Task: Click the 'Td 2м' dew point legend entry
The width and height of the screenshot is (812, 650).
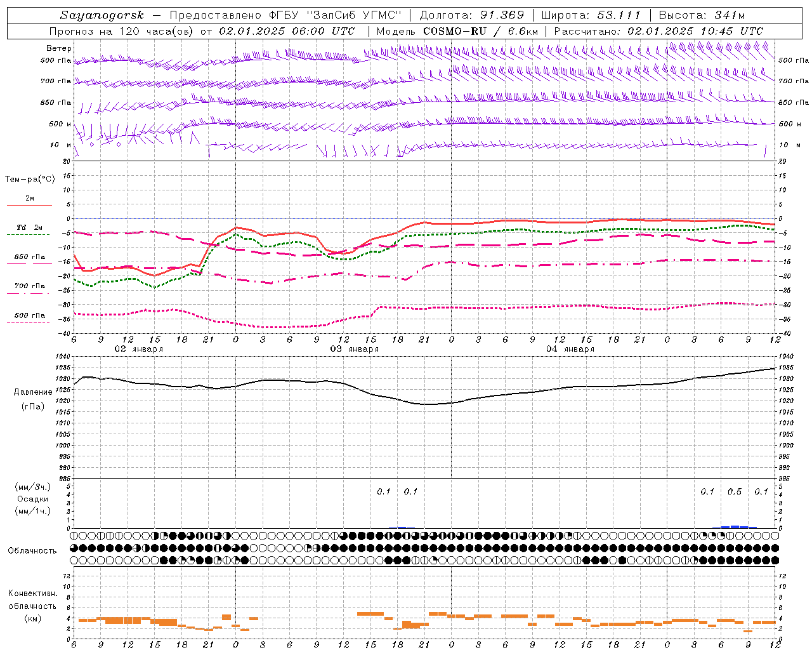Action: pos(30,227)
